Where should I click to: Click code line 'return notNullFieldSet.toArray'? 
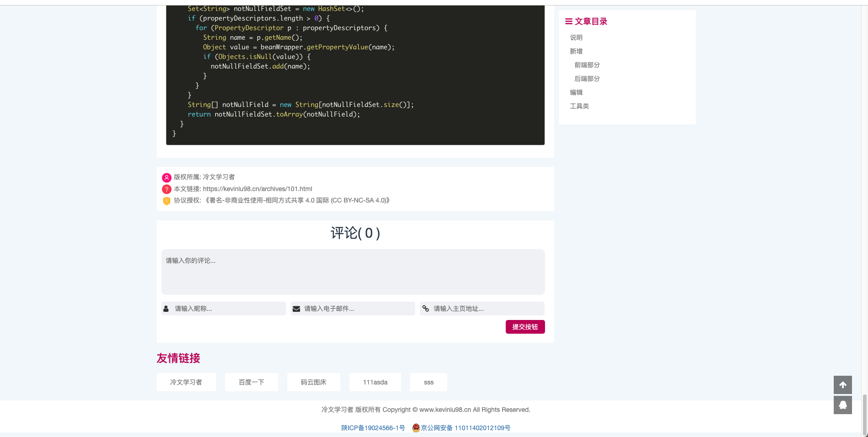click(274, 114)
